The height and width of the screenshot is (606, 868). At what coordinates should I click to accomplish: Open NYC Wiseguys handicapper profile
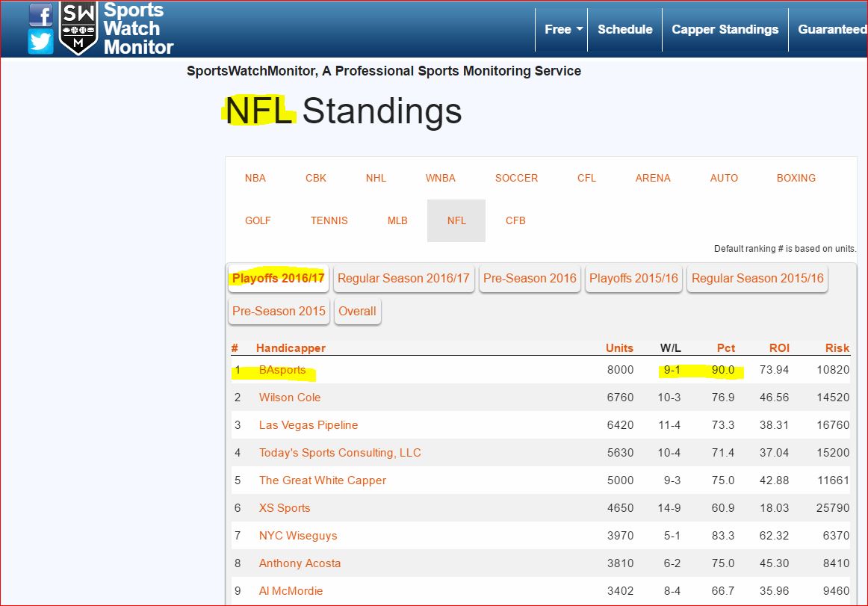coord(298,536)
